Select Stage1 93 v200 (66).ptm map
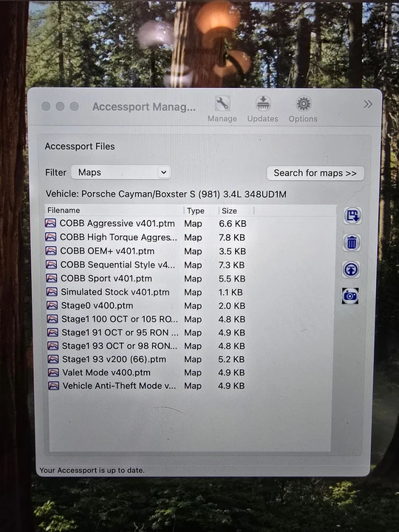This screenshot has width=399, height=532. tap(114, 359)
